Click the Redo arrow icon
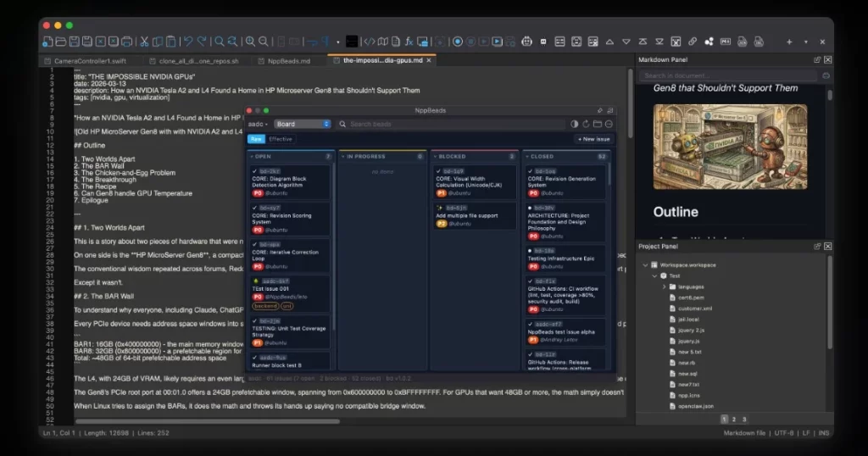The width and height of the screenshot is (868, 456). click(x=202, y=42)
